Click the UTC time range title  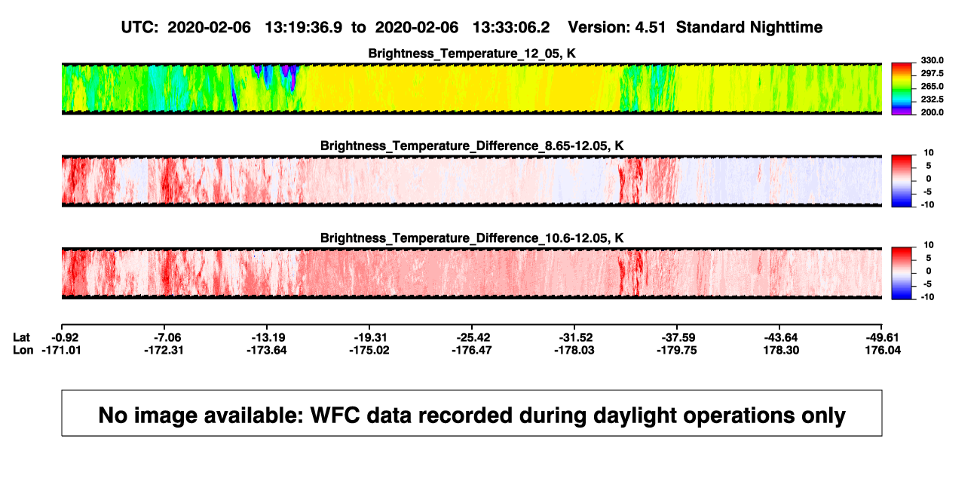pos(472,27)
